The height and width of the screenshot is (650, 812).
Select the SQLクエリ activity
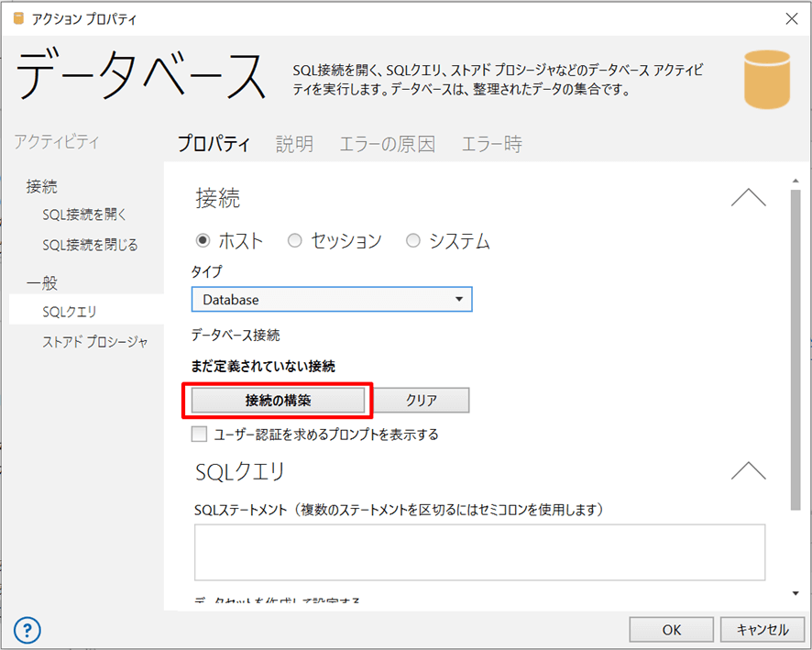coord(86,312)
